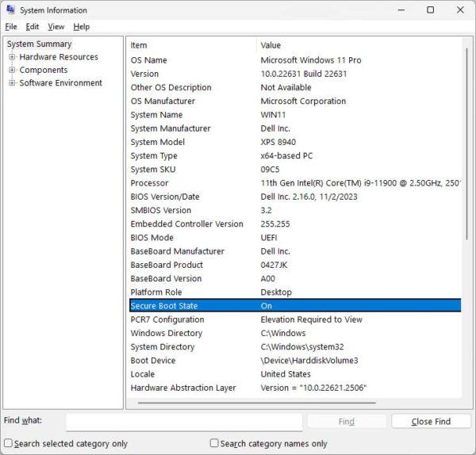Click the Microsoft Windows 11 Pro value
Screen dimensions: 476x455
click(x=311, y=60)
